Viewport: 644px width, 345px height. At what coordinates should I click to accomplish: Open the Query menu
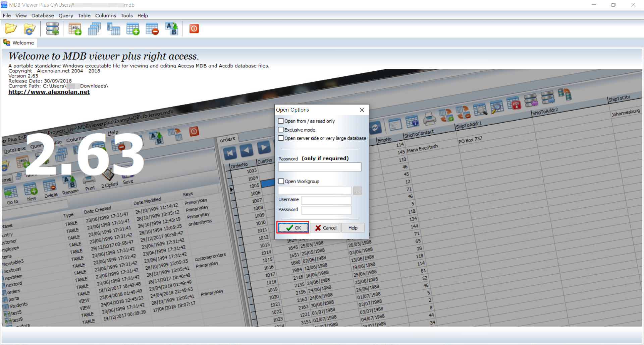click(66, 15)
